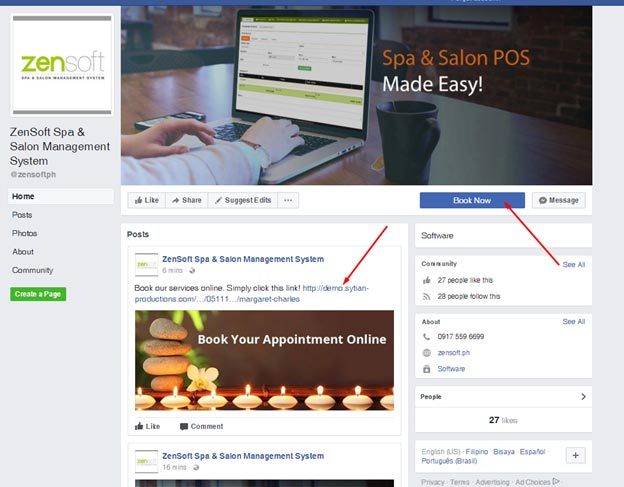Open Message button
Screen dimensions: 624x487
559,200
